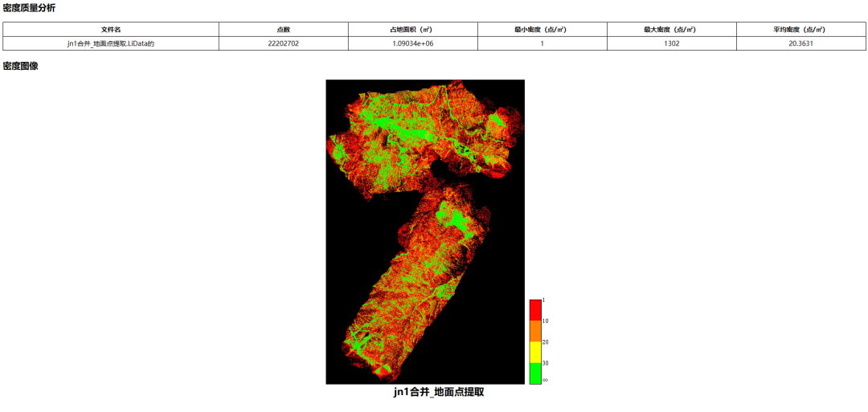Viewport: 868px width, 412px height.
Task: Click the legend label 10
Action: click(x=545, y=320)
